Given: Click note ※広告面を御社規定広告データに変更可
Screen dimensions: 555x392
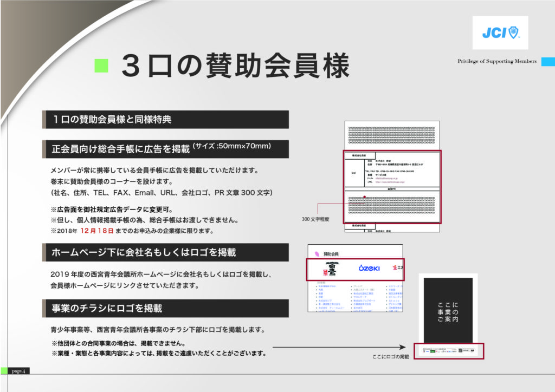Looking at the screenshot, I should pos(112,209).
